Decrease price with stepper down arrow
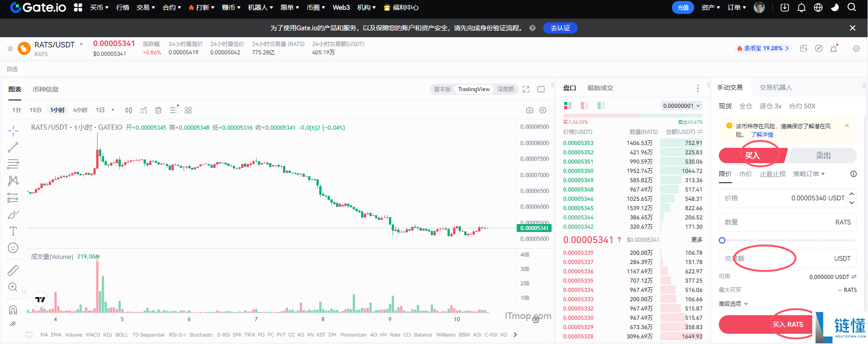 tap(852, 202)
